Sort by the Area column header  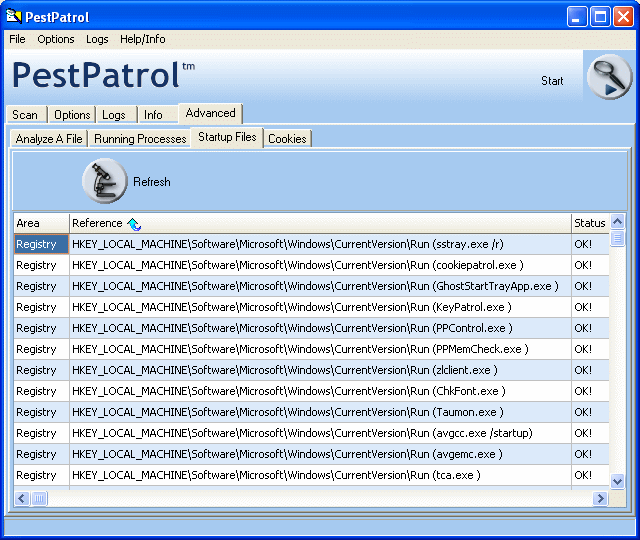pyautogui.click(x=41, y=223)
